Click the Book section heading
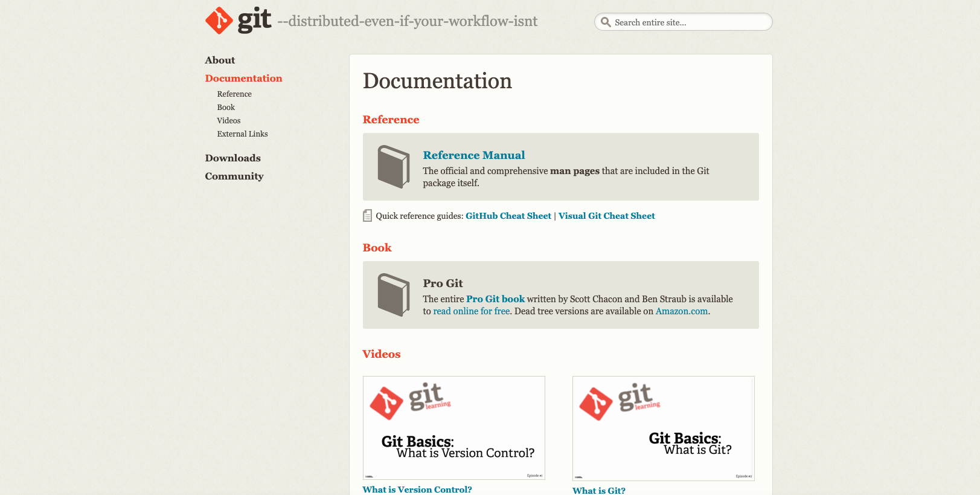 pyautogui.click(x=377, y=248)
